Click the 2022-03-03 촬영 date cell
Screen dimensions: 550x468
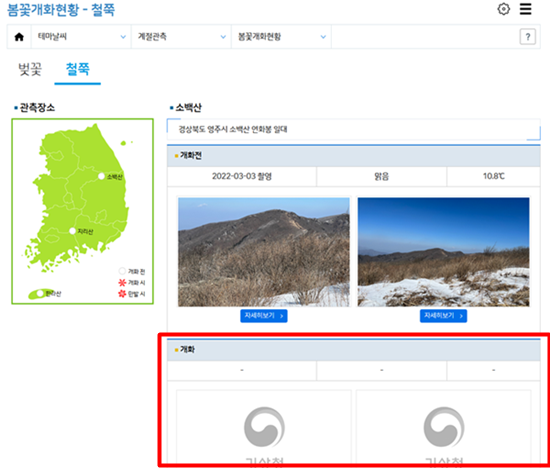coord(242,176)
